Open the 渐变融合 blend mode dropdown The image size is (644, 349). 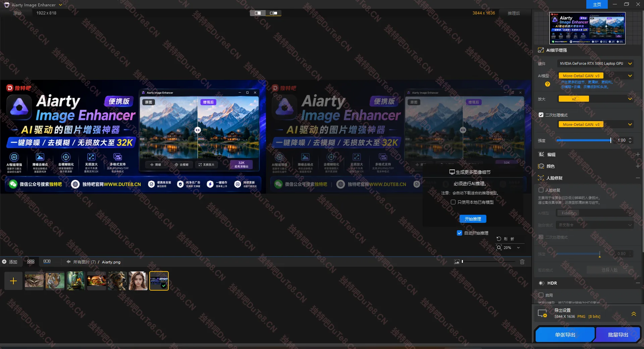(595, 225)
